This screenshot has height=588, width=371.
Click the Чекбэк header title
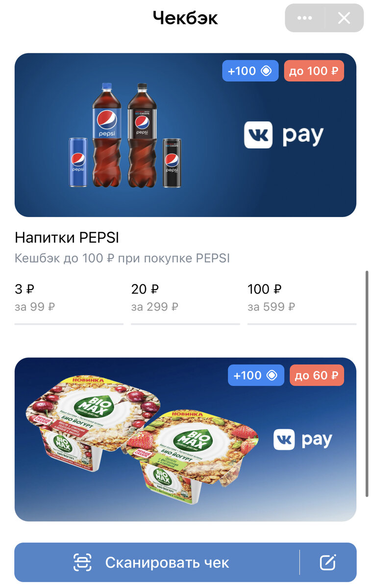point(185,18)
